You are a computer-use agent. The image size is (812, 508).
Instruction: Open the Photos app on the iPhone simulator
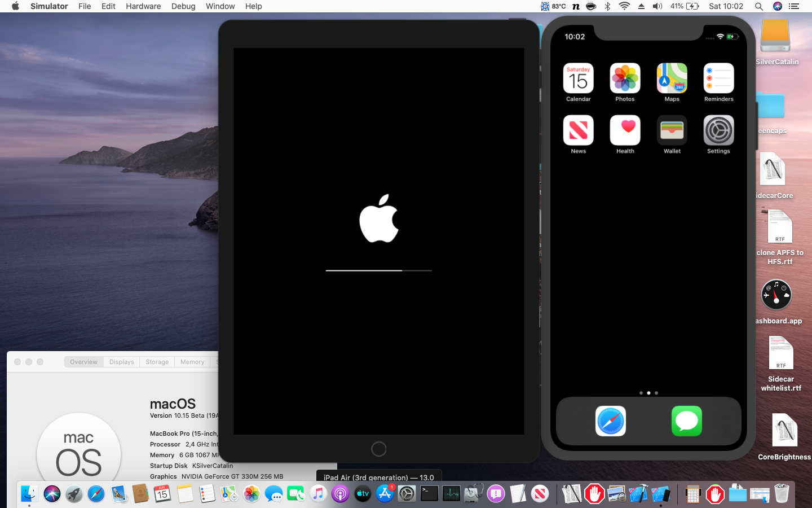pos(625,78)
